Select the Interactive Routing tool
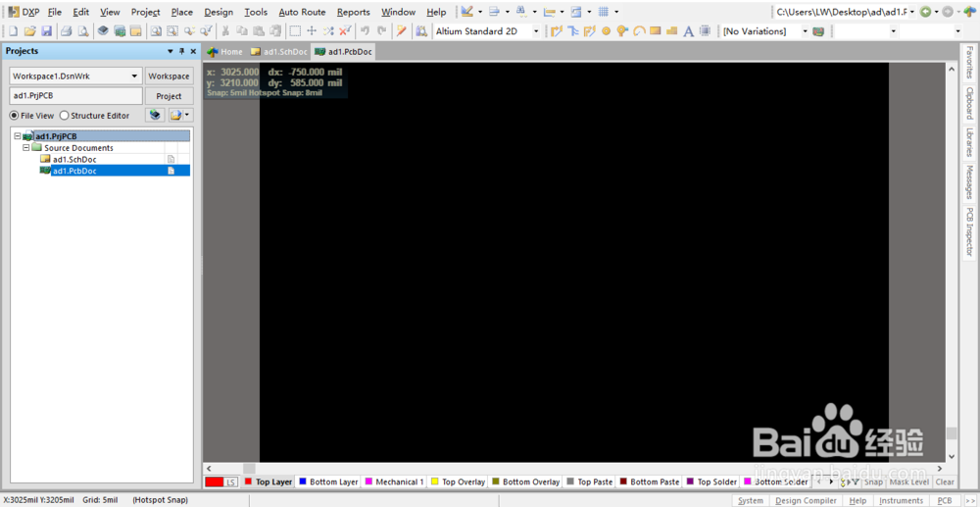 [557, 31]
